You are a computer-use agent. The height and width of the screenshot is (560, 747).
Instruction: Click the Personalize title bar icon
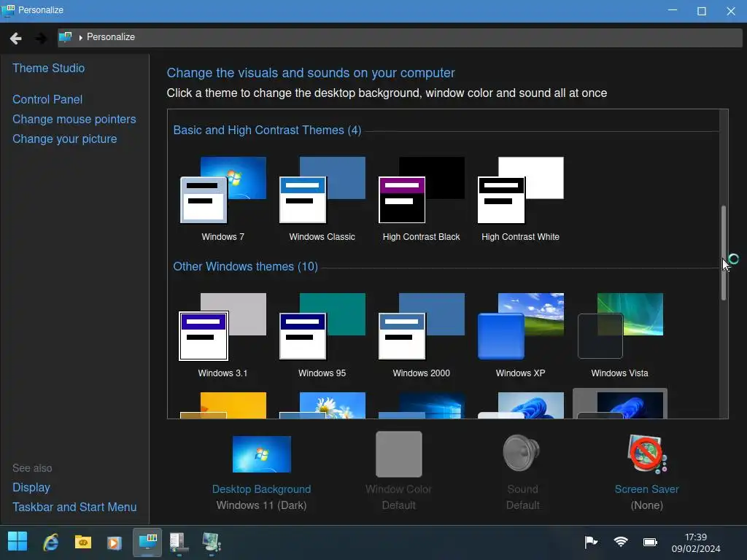pyautogui.click(x=8, y=10)
